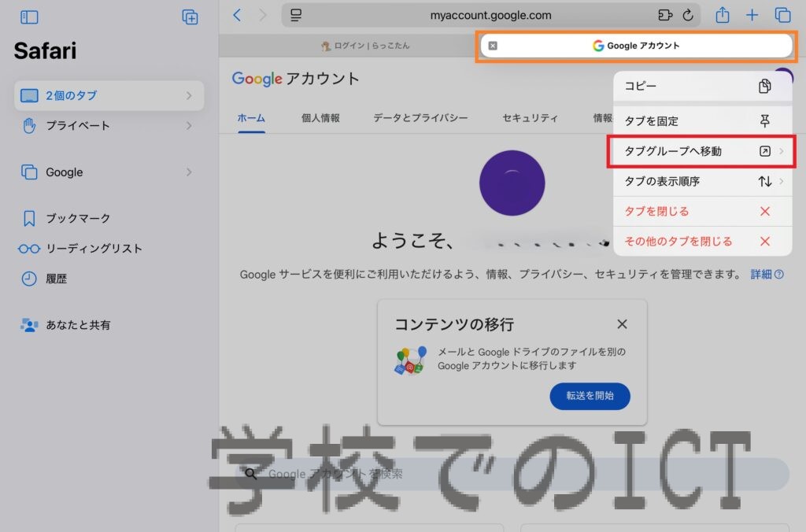The height and width of the screenshot is (532, 806).
Task: Add a new tab with the plus icon
Action: click(x=752, y=15)
